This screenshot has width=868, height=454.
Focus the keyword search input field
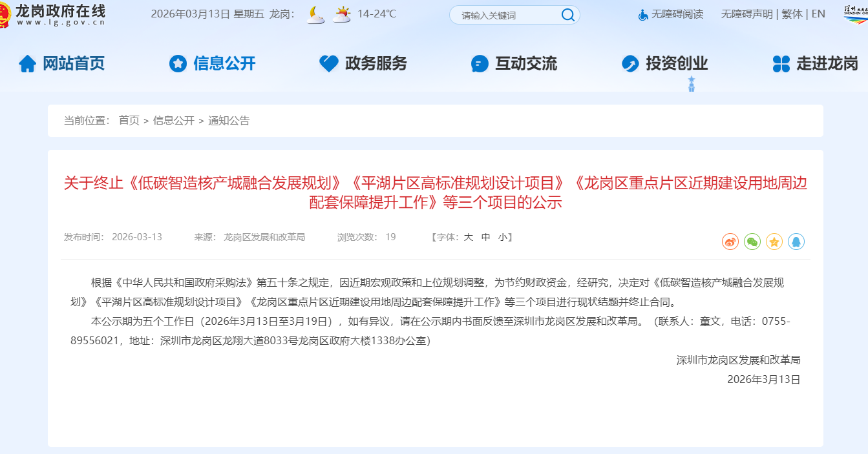coord(504,15)
